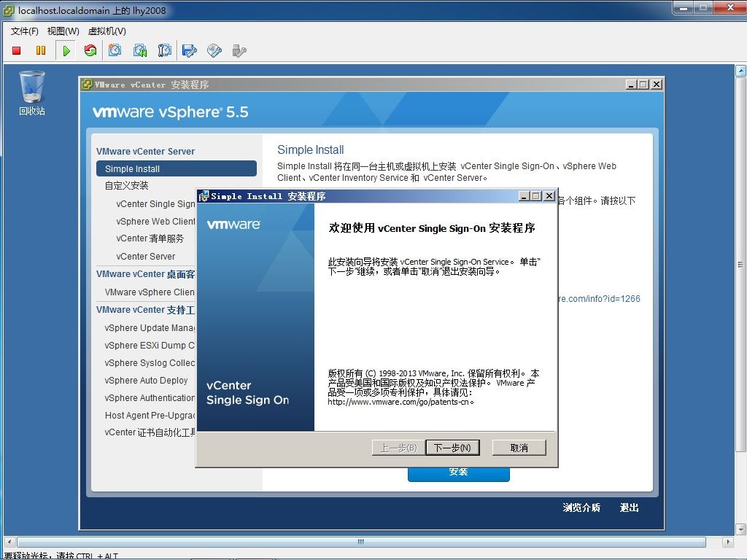Take a snapshot using the clock camera icon
The width and height of the screenshot is (747, 560).
[x=115, y=50]
